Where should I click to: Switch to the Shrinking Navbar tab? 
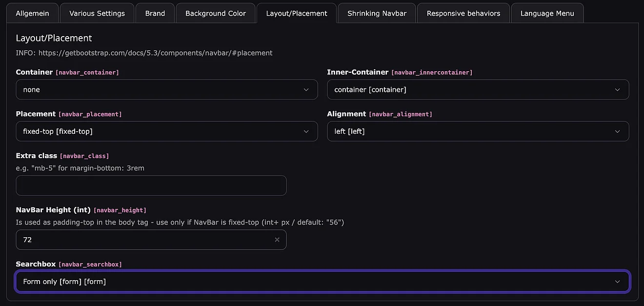click(x=377, y=13)
